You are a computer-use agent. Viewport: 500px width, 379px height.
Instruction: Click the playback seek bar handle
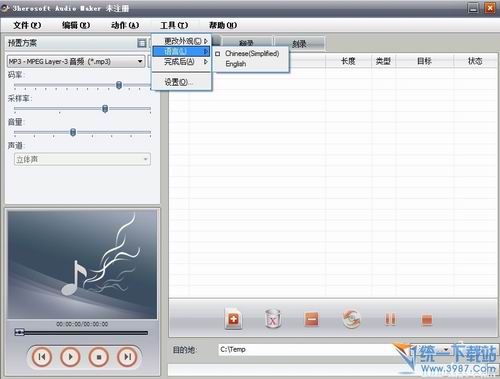[x=19, y=332]
